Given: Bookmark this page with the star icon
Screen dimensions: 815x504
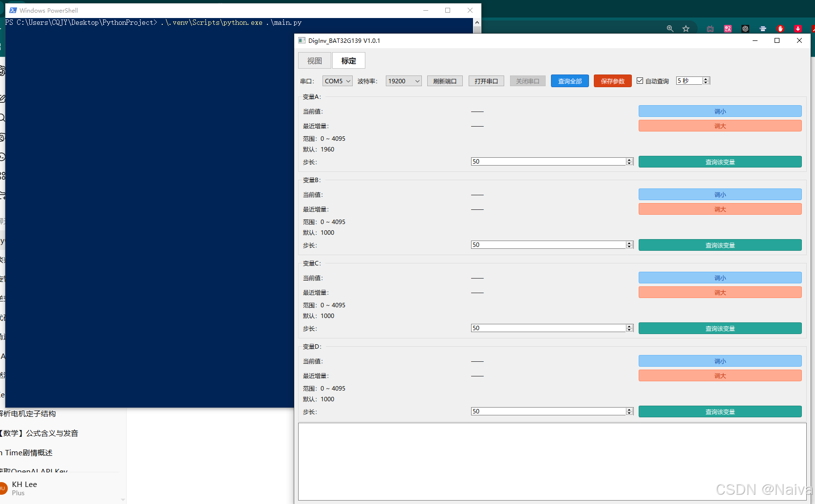Looking at the screenshot, I should [x=686, y=29].
